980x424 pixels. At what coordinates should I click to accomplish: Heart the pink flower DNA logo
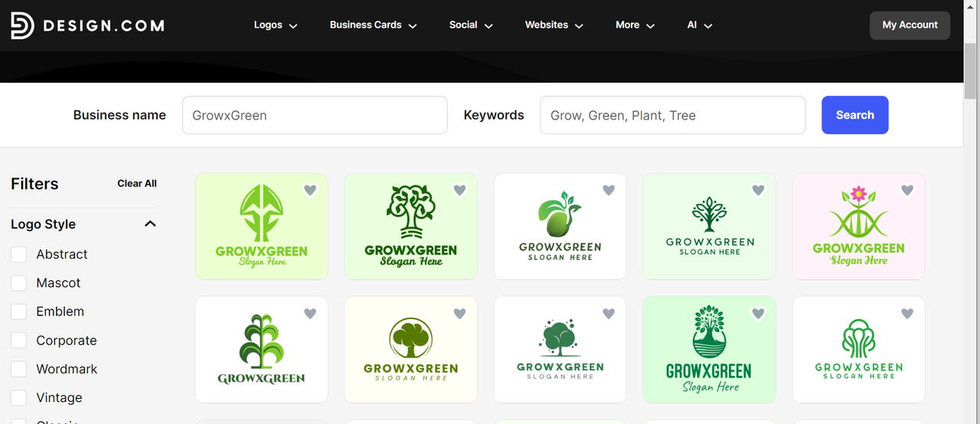coord(907,191)
